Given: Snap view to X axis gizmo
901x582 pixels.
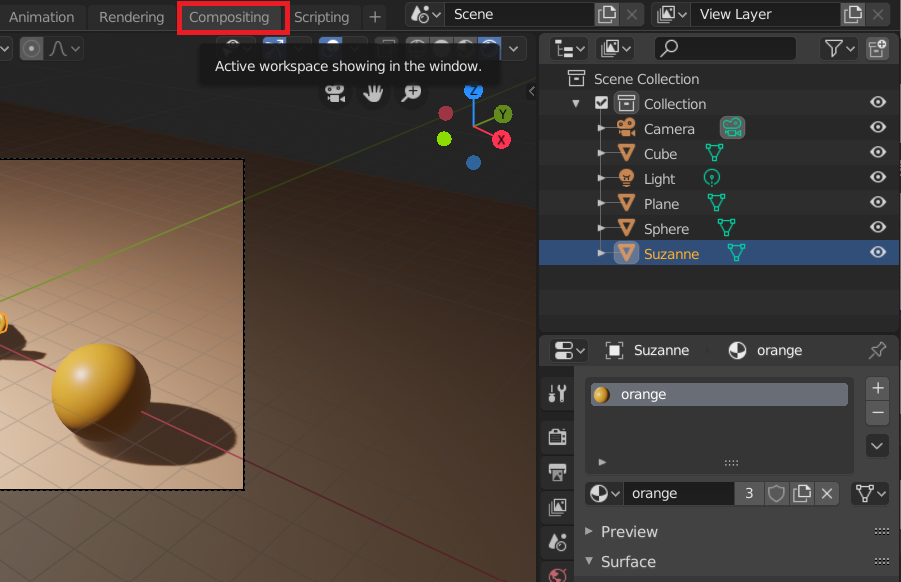Looking at the screenshot, I should [x=501, y=140].
